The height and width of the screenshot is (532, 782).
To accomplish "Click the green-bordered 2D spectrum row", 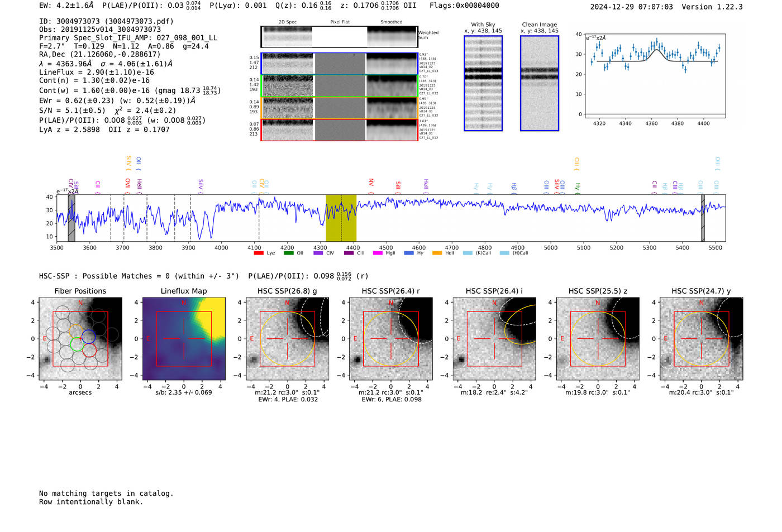I will (339, 86).
